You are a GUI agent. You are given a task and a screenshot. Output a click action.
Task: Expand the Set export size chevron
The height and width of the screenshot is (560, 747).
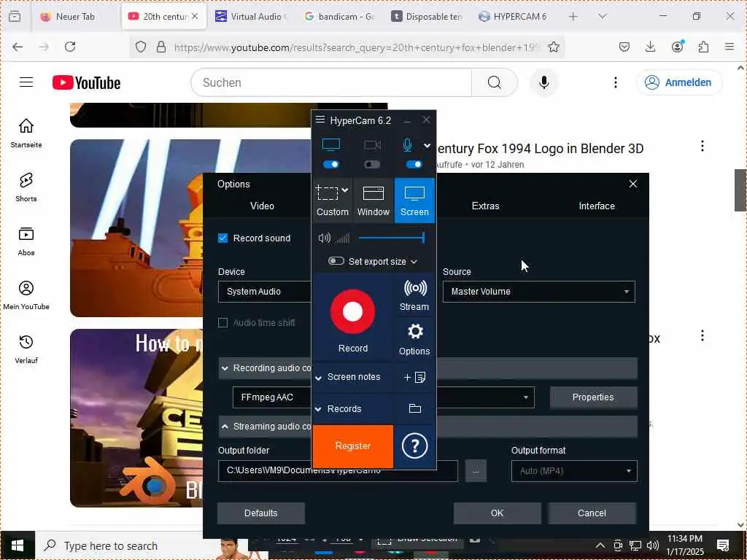tap(414, 262)
